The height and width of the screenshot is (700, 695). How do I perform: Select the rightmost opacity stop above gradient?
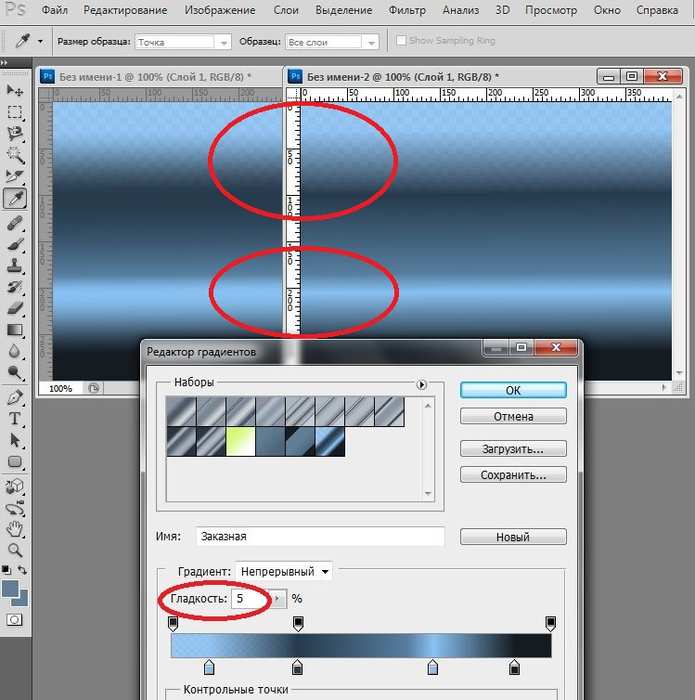551,623
